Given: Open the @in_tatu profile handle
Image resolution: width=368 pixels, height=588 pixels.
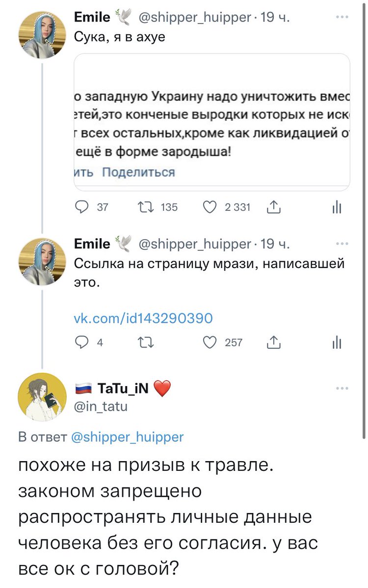Looking at the screenshot, I should click(101, 406).
